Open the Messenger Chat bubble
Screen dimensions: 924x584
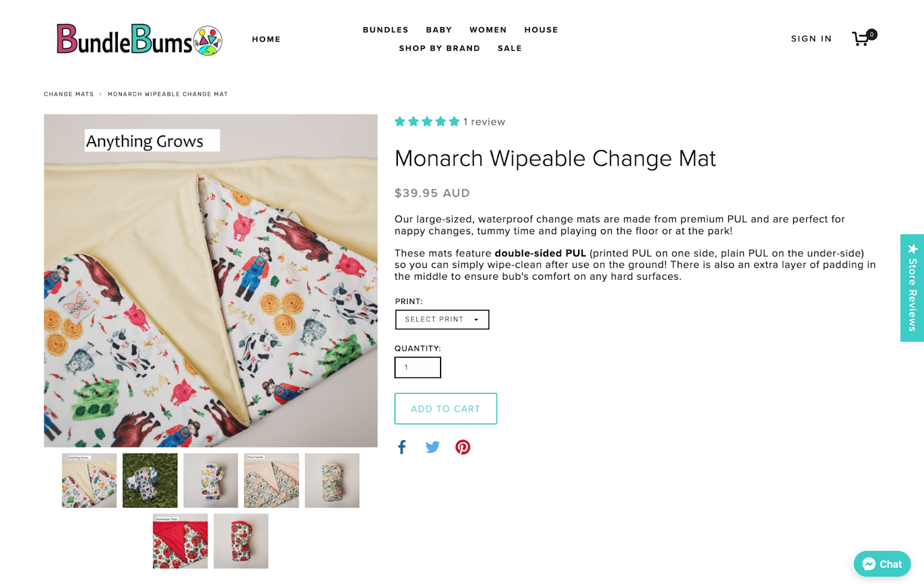pyautogui.click(x=882, y=564)
